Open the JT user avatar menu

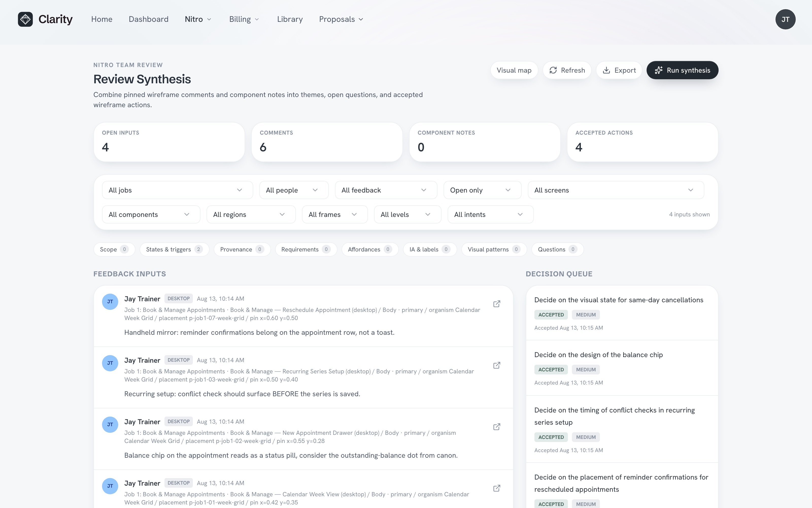pos(785,19)
